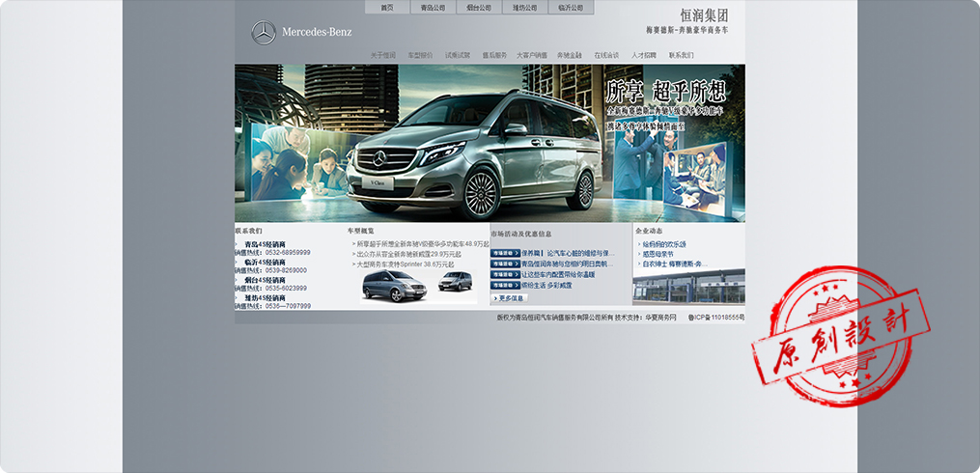Open the 让这些车内配置带给你温暖 article
This screenshot has height=473, width=980.
(x=559, y=275)
